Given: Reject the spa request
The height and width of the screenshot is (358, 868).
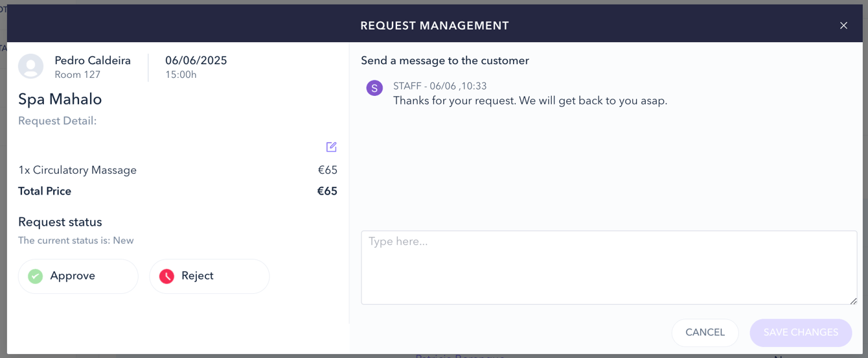Looking at the screenshot, I should [x=209, y=276].
